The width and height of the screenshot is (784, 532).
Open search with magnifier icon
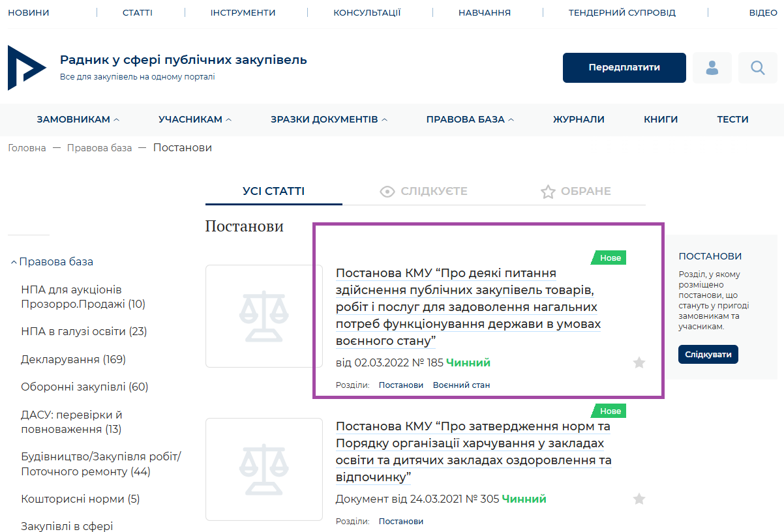coord(757,68)
